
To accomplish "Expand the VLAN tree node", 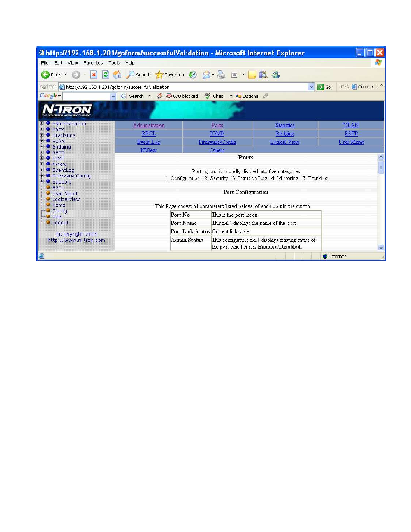I will click(42, 140).
